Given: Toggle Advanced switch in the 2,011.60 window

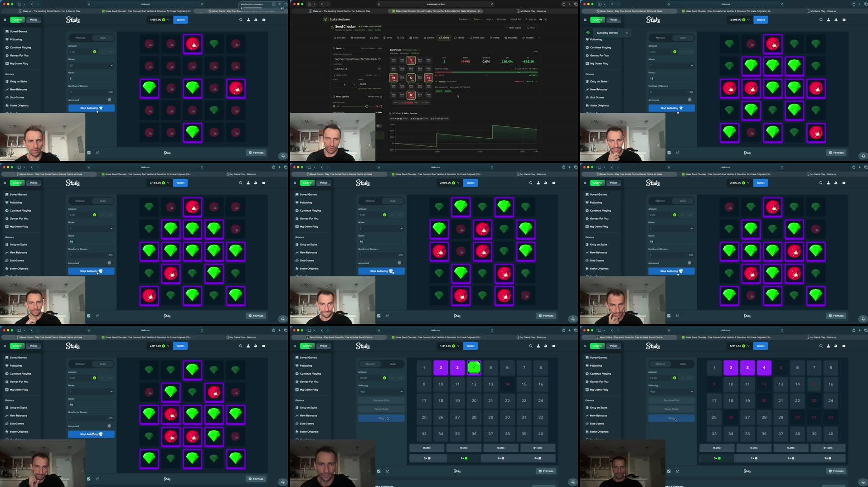Looking at the screenshot, I should pyautogui.click(x=110, y=426).
